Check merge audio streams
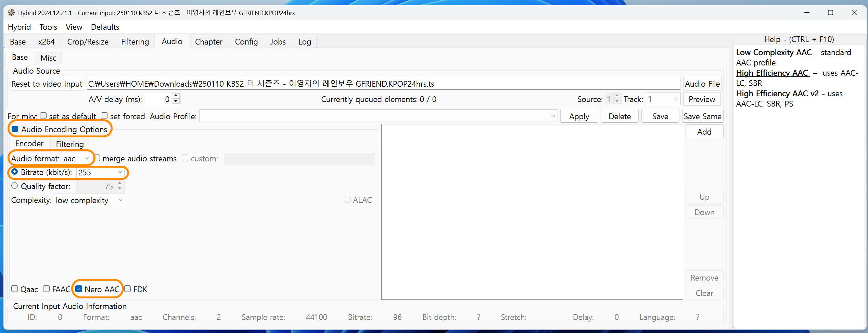Viewport: 868px width, 333px height. (97, 158)
